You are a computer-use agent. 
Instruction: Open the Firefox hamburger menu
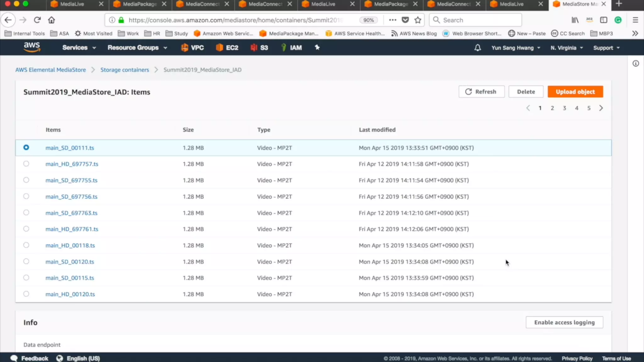[x=635, y=20]
